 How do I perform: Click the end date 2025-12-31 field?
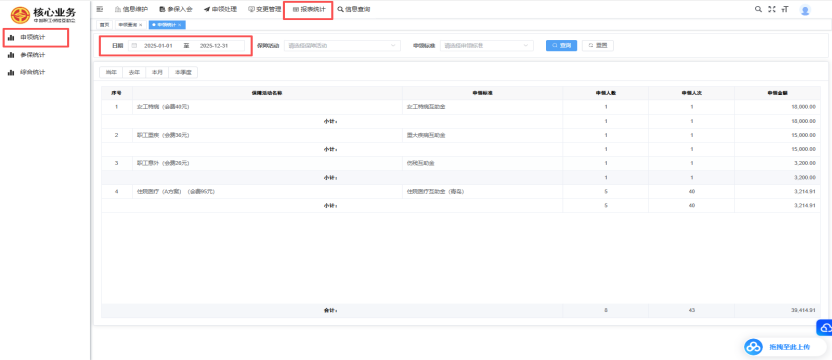pos(213,46)
